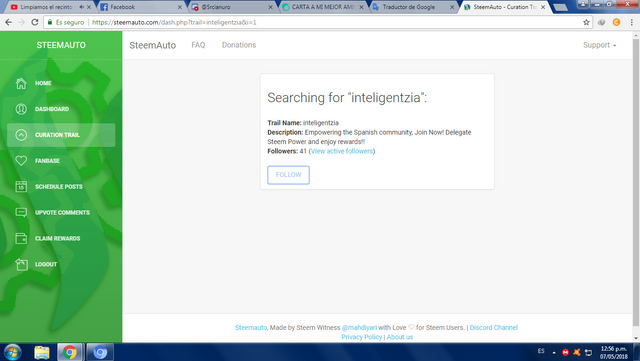
Task: Click the browser back arrow
Action: (x=9, y=22)
